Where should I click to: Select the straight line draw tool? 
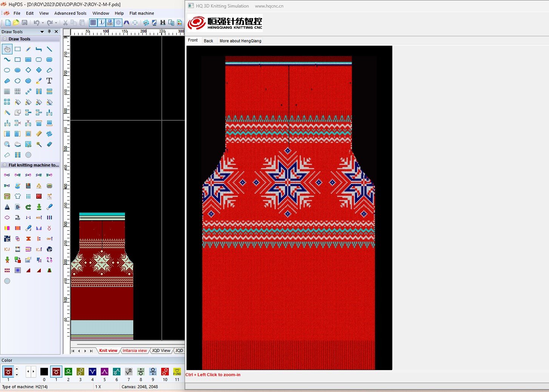coord(49,49)
